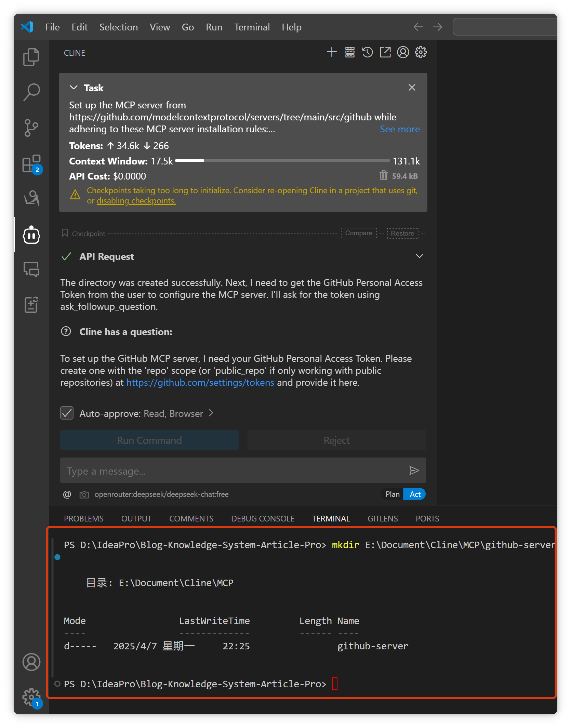The height and width of the screenshot is (728, 571).
Task: Expand Auto-approve options arrow
Action: click(x=211, y=413)
